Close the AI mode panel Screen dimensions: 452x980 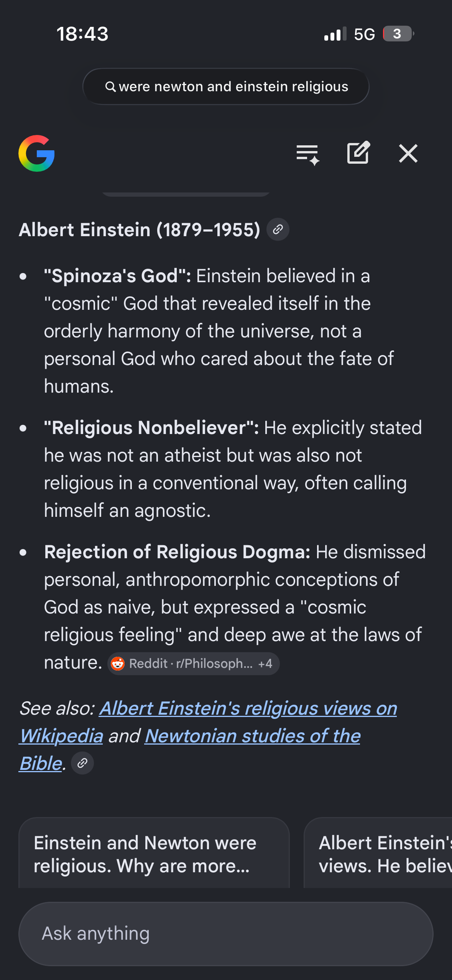click(x=408, y=154)
